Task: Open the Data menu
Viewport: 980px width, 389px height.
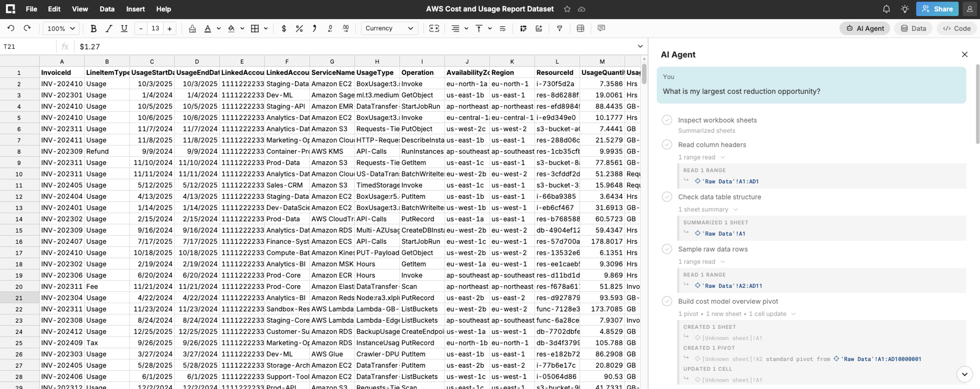Action: 107,9
